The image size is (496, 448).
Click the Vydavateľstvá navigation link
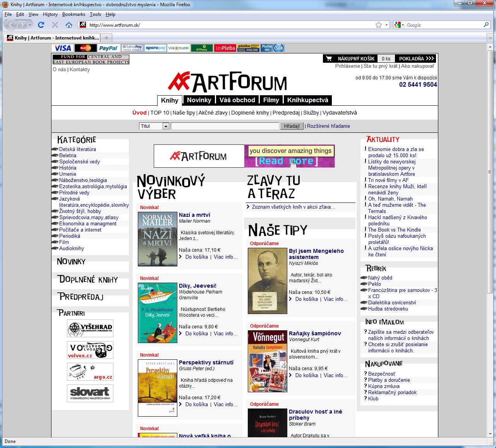(340, 113)
